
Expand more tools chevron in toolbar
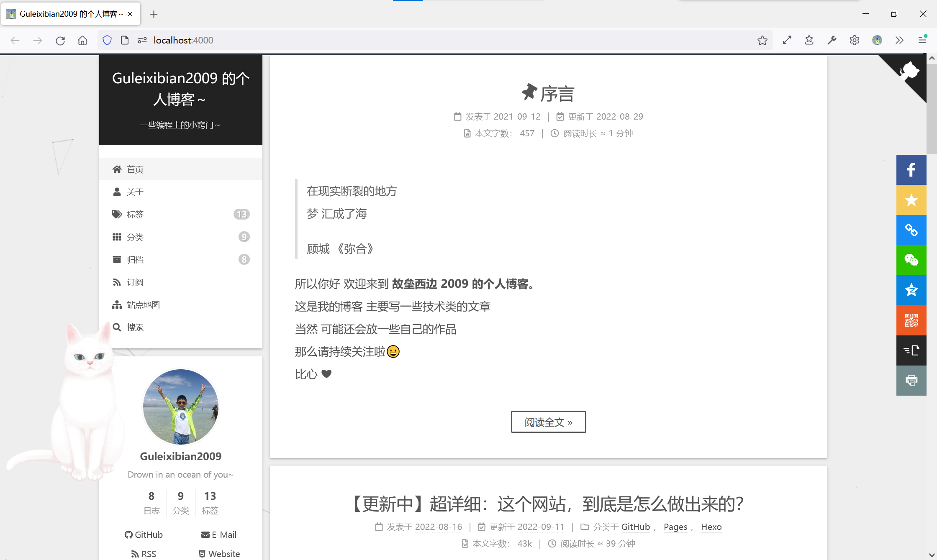coord(899,40)
